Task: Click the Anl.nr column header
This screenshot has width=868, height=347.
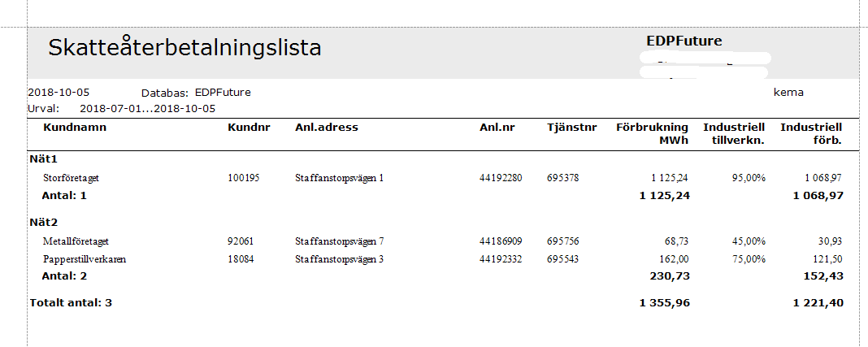Action: pyautogui.click(x=497, y=128)
